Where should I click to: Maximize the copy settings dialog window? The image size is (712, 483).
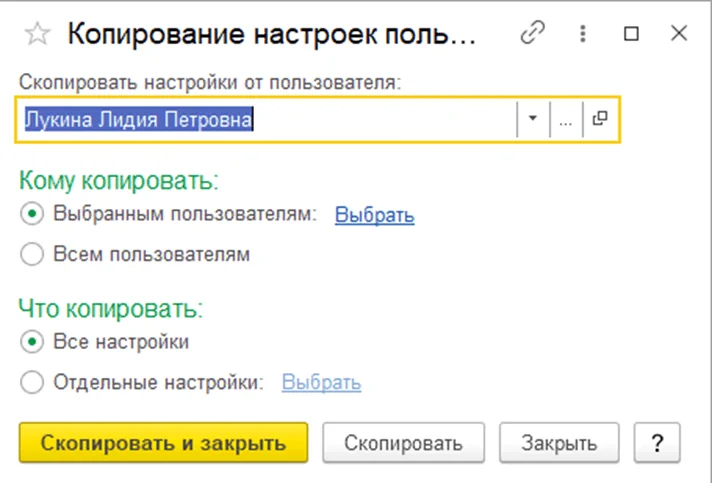click(x=631, y=34)
